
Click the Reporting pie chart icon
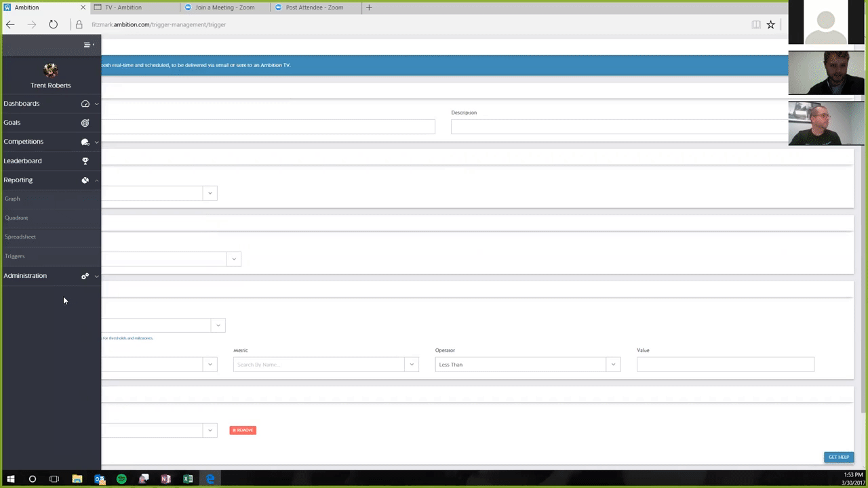pyautogui.click(x=85, y=180)
